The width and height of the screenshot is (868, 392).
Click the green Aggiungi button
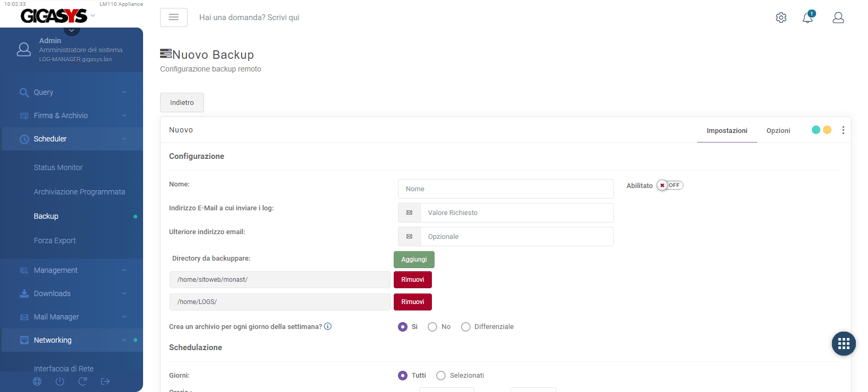pos(414,260)
